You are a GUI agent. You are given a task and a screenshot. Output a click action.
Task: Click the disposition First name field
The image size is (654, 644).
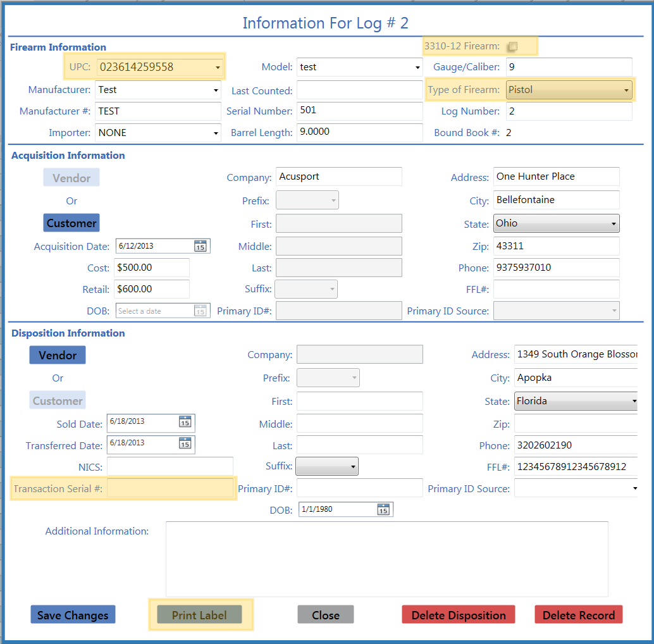pos(359,401)
